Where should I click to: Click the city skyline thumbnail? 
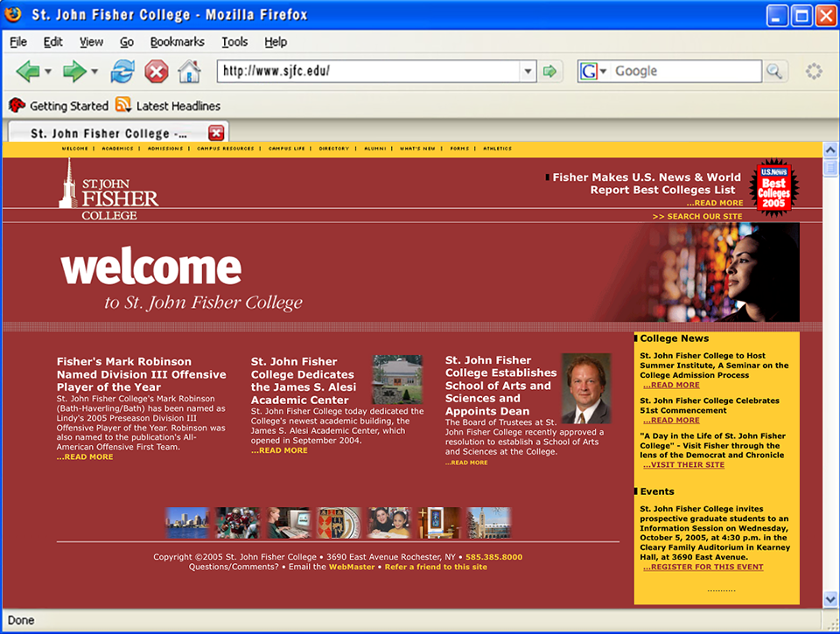click(187, 523)
